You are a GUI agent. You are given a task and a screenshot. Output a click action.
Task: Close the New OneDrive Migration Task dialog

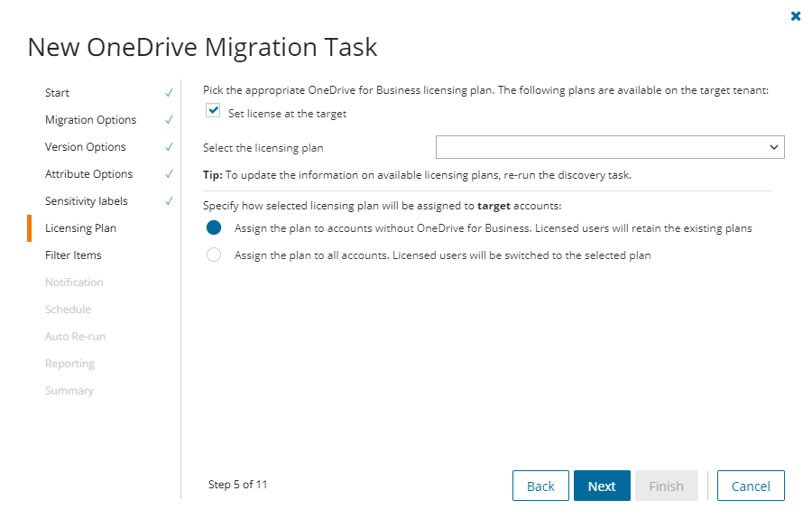tap(796, 16)
